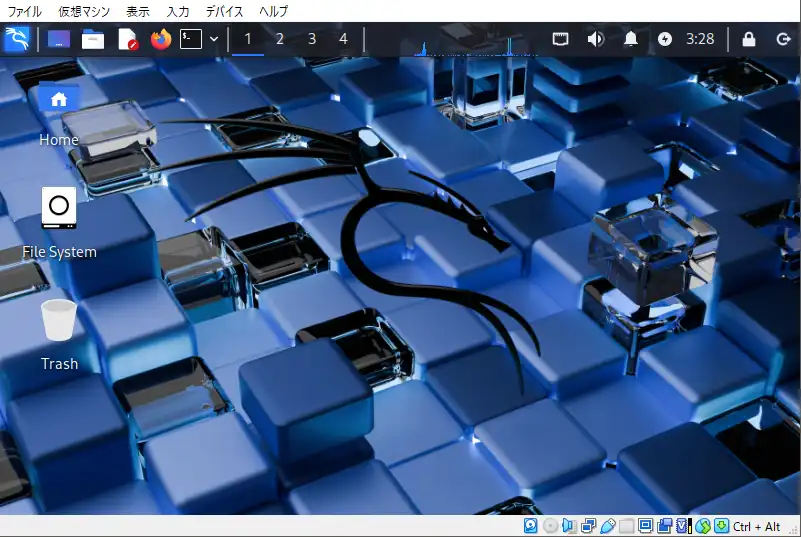Click the CPU graph monitor in panel
Image resolution: width=801 pixels, height=537 pixels.
tap(475, 40)
